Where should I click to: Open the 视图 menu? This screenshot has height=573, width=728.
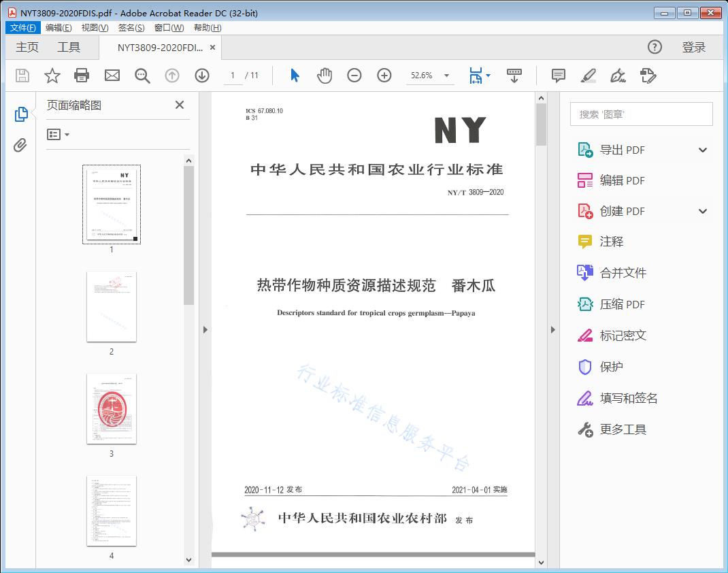point(93,27)
